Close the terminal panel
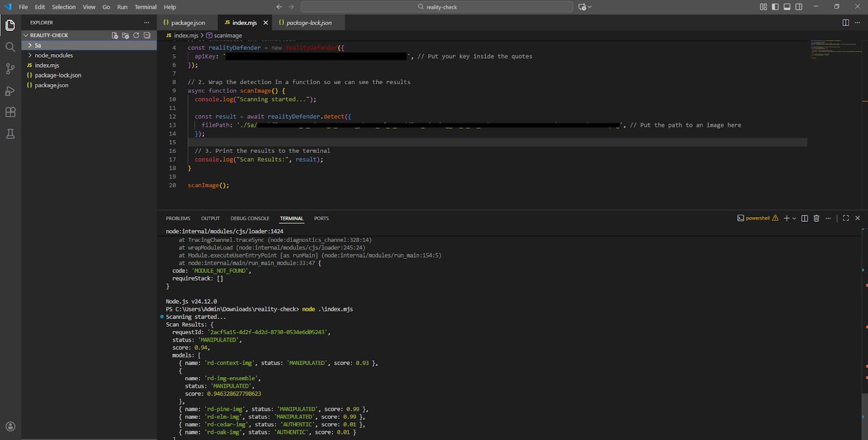Image resolution: width=868 pixels, height=440 pixels. [858, 218]
